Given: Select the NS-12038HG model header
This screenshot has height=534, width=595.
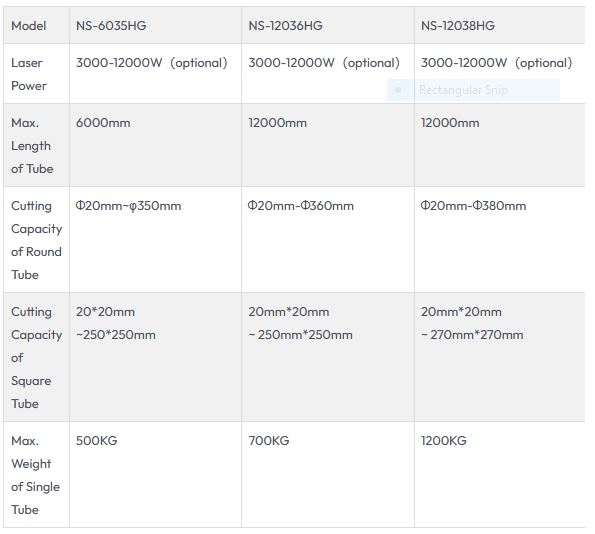Looking at the screenshot, I should pyautogui.click(x=458, y=26).
